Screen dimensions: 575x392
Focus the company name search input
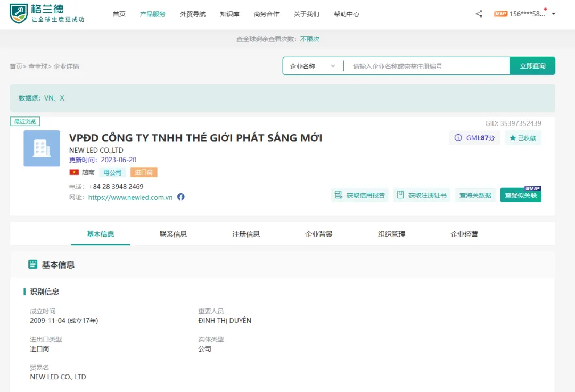tap(426, 66)
